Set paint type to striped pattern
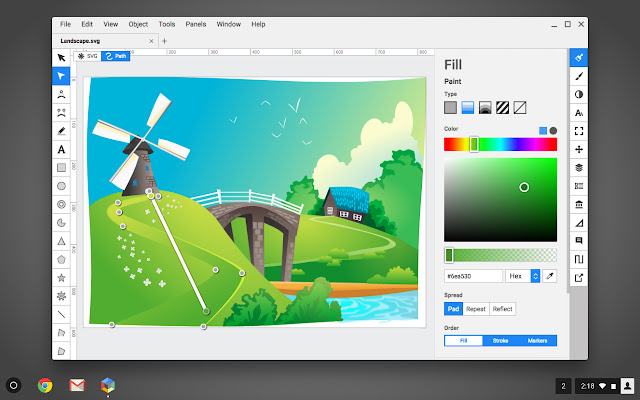The image size is (640, 400). coord(502,107)
